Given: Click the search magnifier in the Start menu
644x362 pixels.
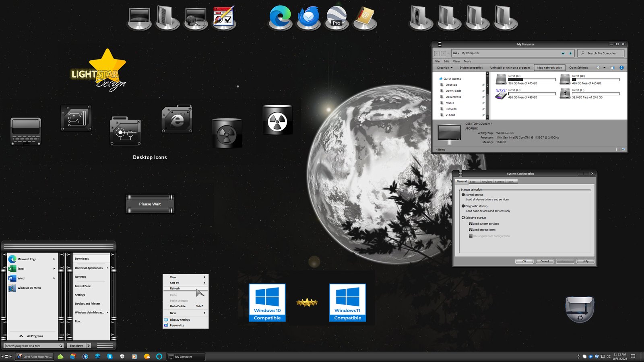Looking at the screenshot, I should (x=61, y=346).
